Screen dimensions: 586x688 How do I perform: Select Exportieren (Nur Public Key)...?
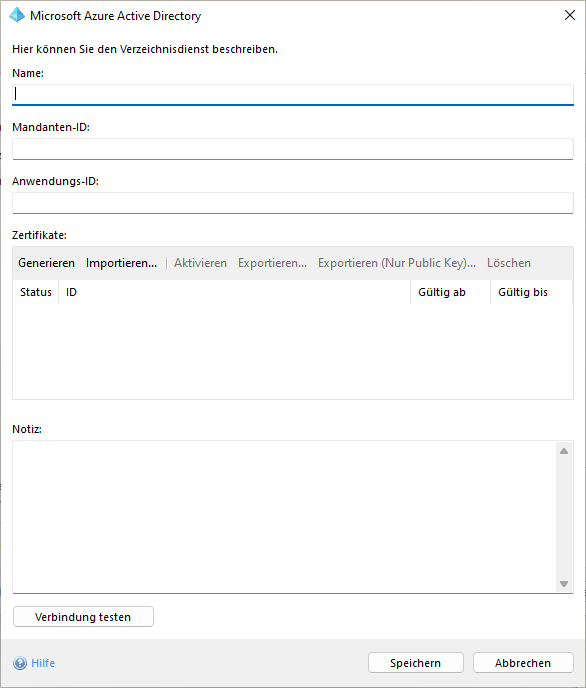pyautogui.click(x=397, y=263)
